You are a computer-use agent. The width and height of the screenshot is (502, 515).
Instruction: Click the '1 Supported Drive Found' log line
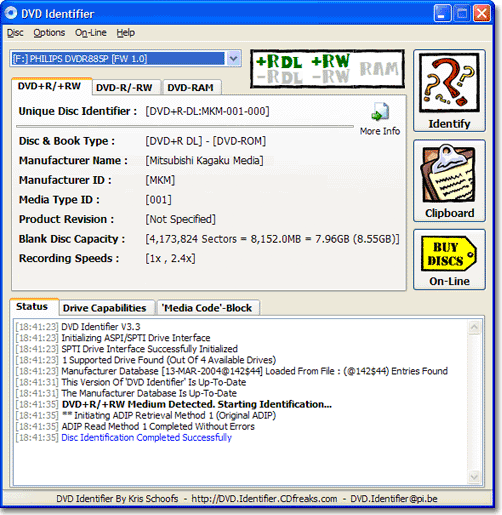pos(169,360)
